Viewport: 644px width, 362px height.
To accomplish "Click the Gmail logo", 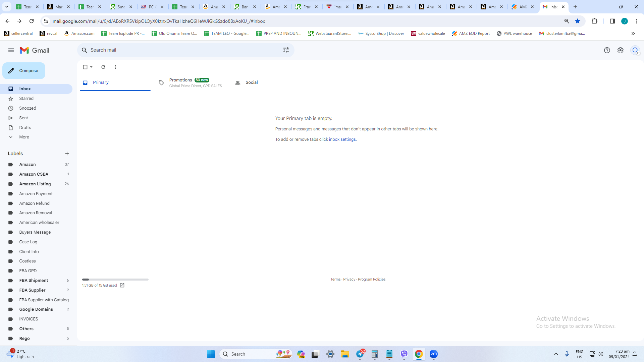I will (35, 50).
